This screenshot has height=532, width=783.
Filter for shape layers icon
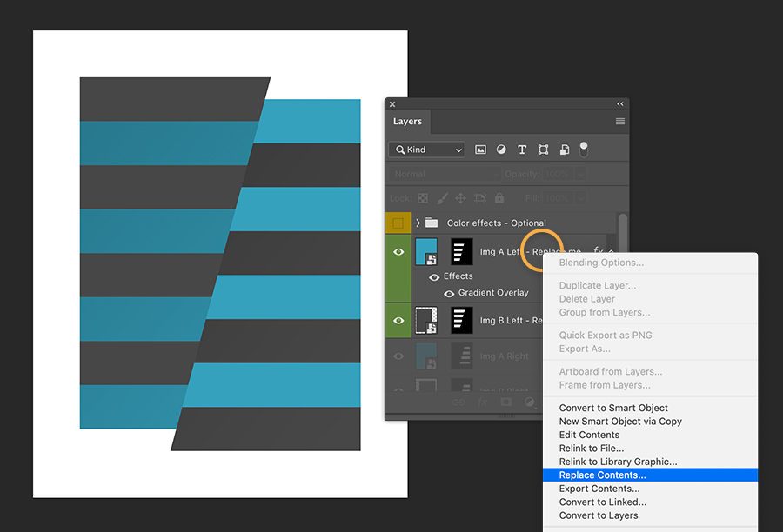tap(543, 150)
